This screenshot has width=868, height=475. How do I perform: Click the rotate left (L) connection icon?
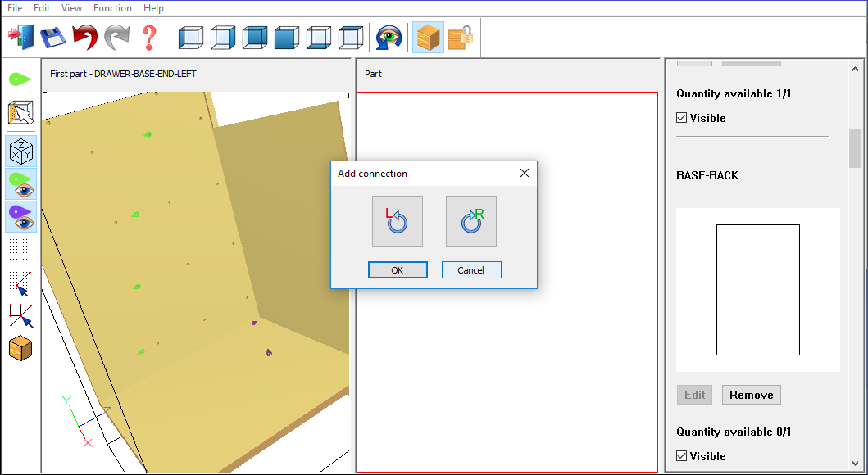click(x=398, y=221)
